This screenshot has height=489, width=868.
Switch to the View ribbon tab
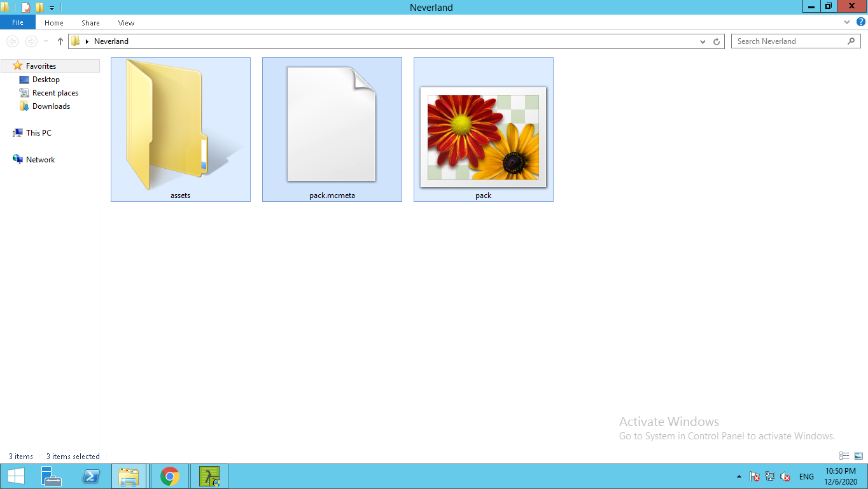127,23
